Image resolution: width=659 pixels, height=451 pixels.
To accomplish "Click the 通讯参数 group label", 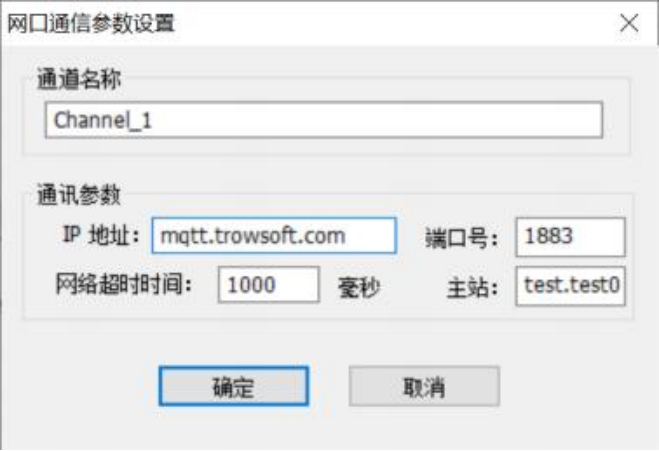I will tap(79, 195).
